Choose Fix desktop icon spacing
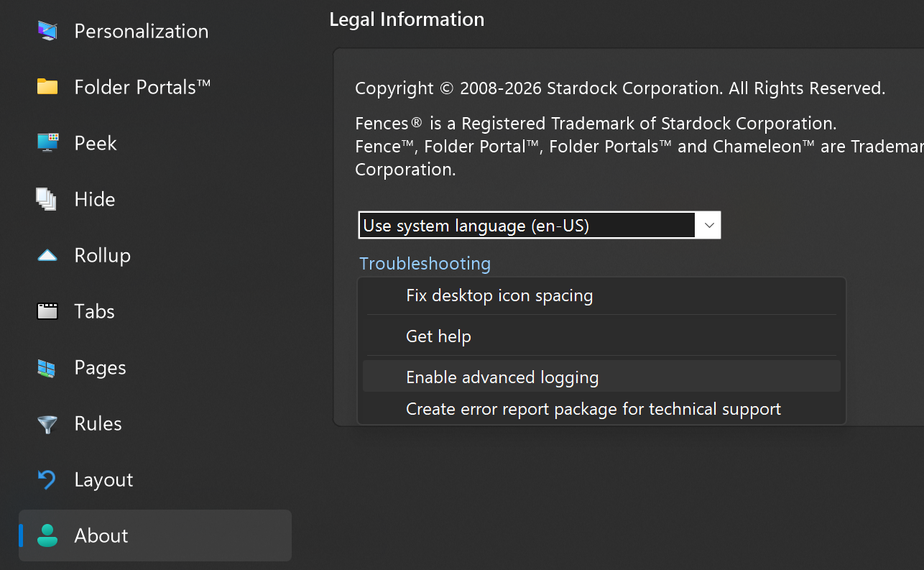 click(x=499, y=295)
